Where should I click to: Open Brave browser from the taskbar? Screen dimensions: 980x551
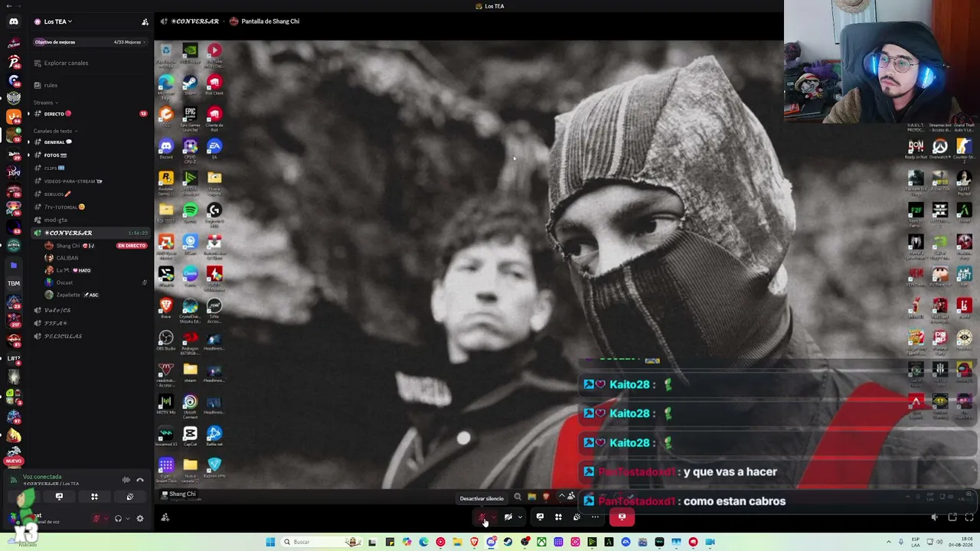[x=474, y=542]
